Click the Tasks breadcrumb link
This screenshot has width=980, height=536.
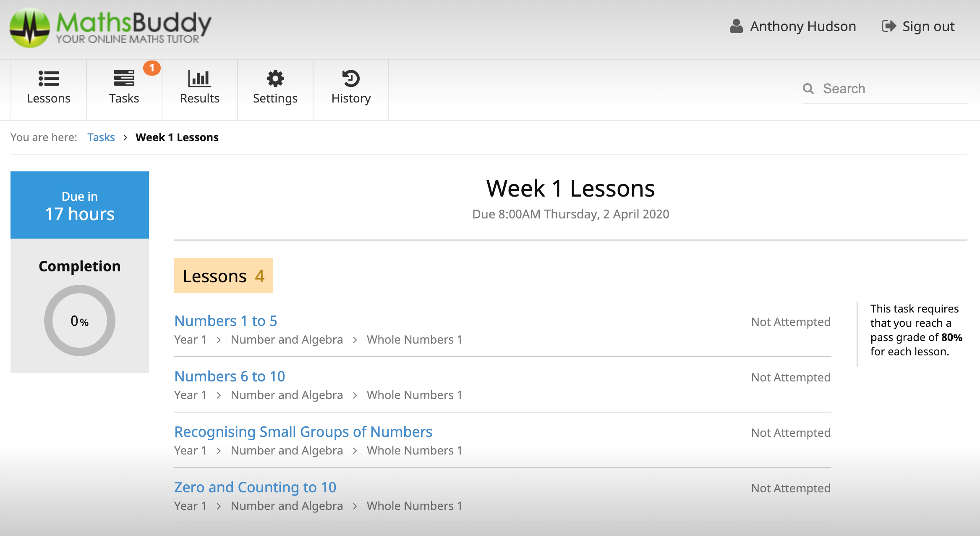pos(101,137)
